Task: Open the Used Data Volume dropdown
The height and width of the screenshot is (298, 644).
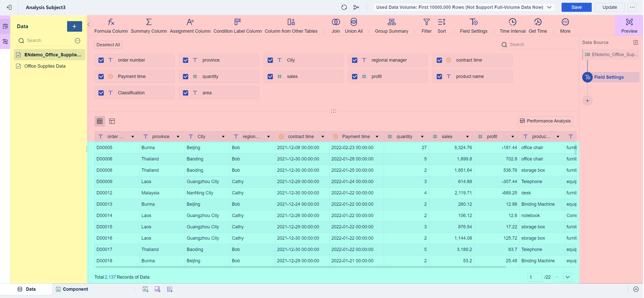Action: coord(549,7)
